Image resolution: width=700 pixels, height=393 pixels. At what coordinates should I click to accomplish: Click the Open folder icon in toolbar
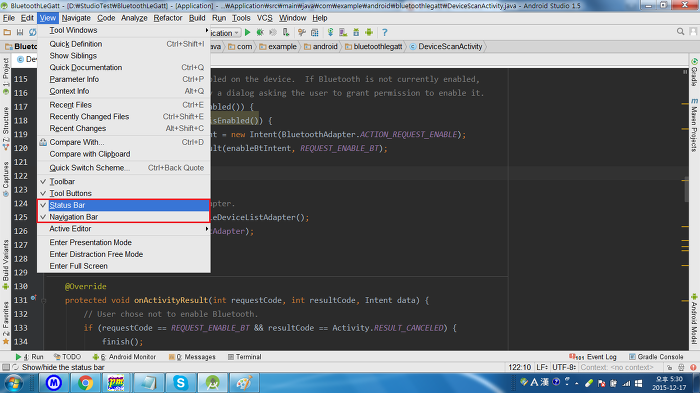point(7,32)
